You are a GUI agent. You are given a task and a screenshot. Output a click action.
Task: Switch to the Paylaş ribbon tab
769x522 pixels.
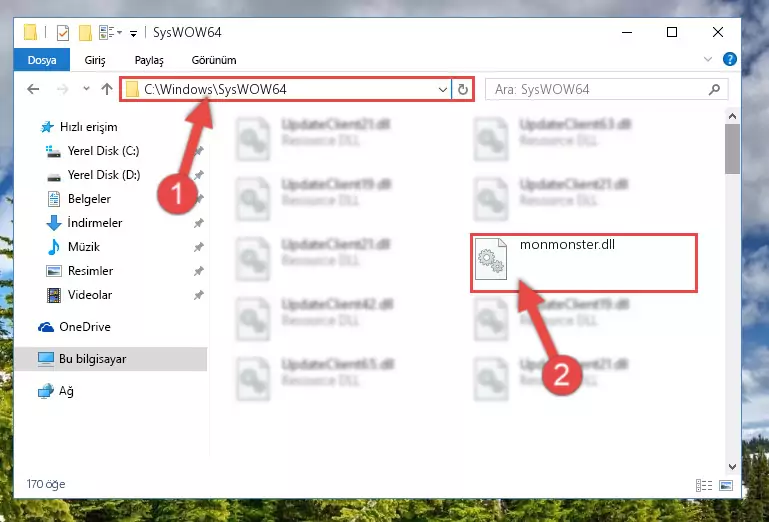(149, 60)
